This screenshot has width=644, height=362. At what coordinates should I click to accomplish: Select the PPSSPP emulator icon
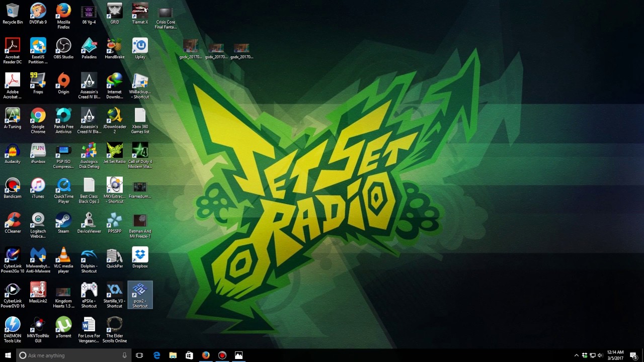tap(115, 223)
